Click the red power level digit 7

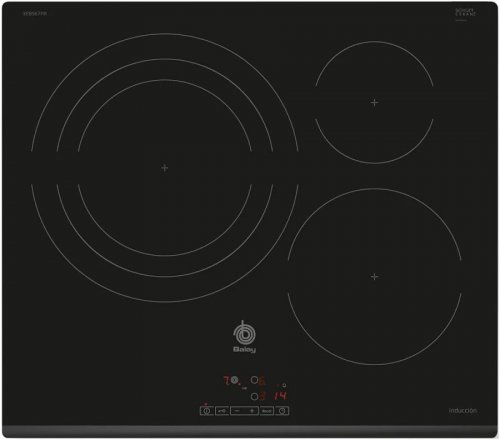click(227, 380)
